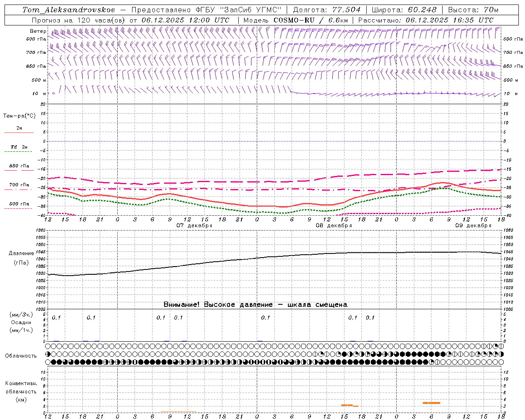This screenshot has width=525, height=420.
Task: Select the Облачность cloud cover label
Action: click(x=21, y=356)
